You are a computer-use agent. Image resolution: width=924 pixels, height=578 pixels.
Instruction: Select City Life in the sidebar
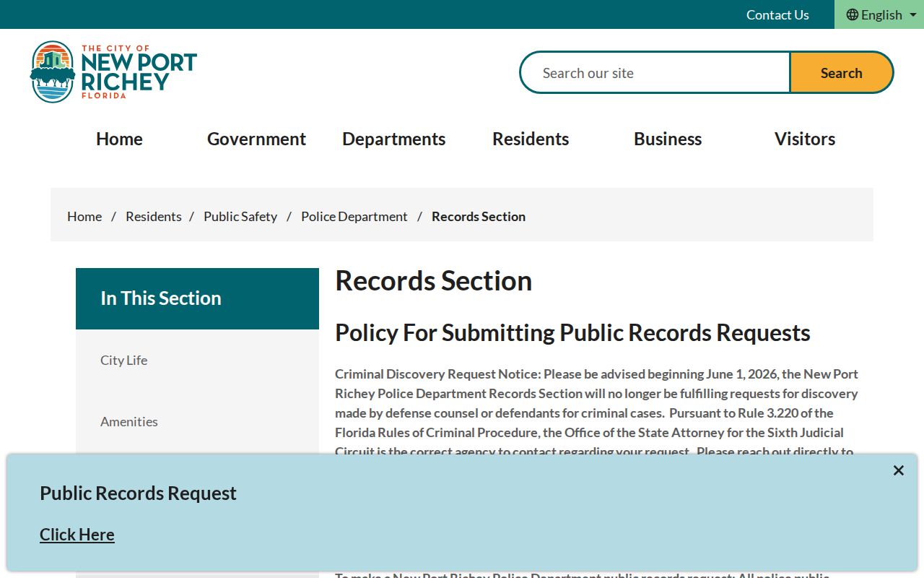(197, 360)
